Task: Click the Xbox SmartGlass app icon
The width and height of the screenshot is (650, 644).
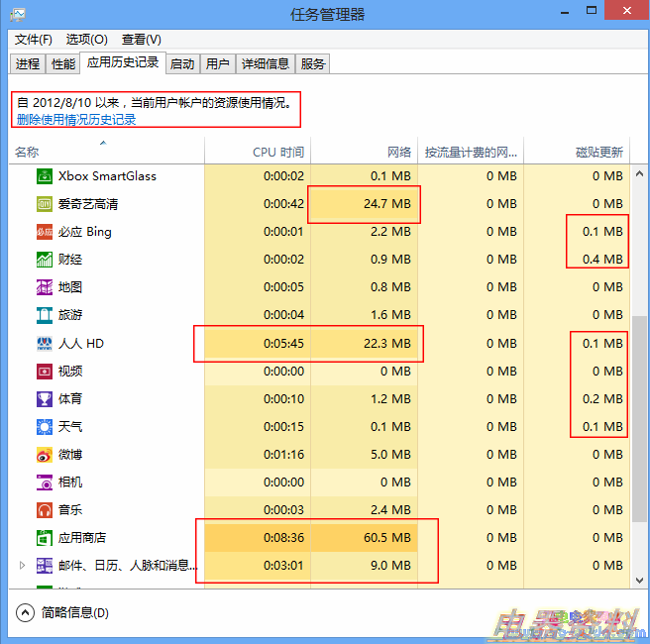Action: pyautogui.click(x=45, y=176)
